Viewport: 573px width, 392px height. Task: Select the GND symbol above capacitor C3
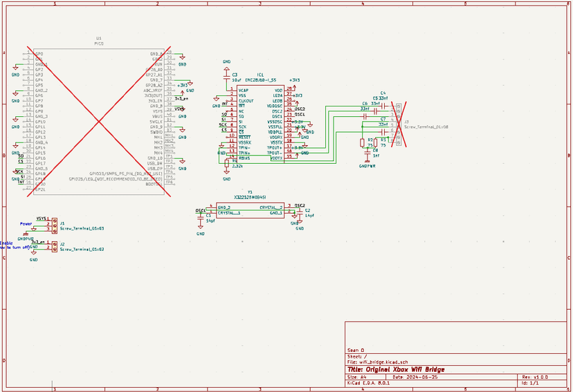(226, 65)
